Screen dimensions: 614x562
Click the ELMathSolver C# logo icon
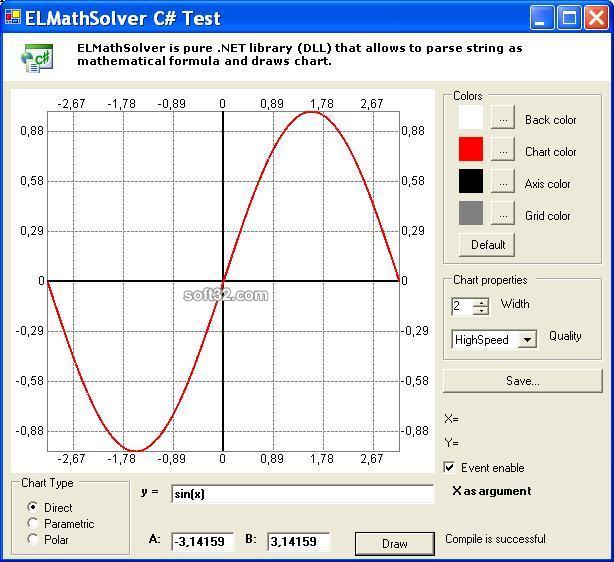(x=37, y=58)
